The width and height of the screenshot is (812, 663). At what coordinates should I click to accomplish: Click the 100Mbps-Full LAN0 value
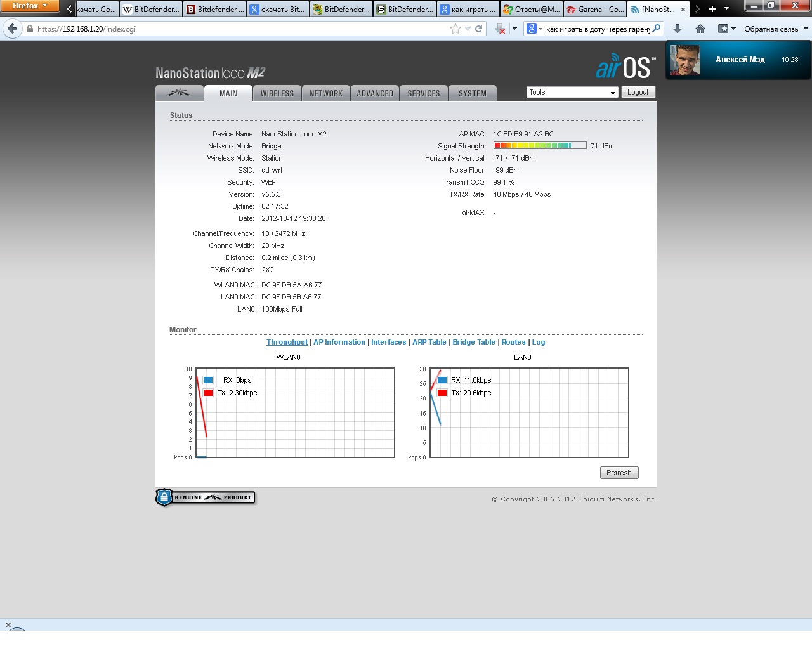(x=282, y=309)
